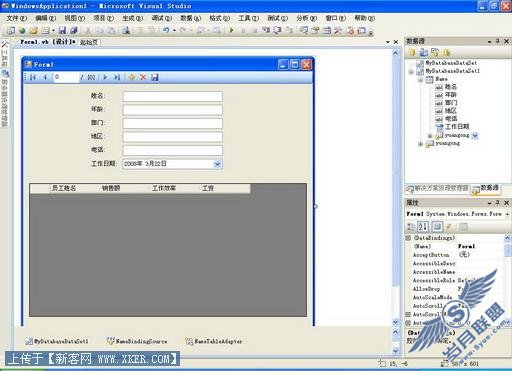Collapse the MyDatabaseDataSet1 tree node

(411, 72)
